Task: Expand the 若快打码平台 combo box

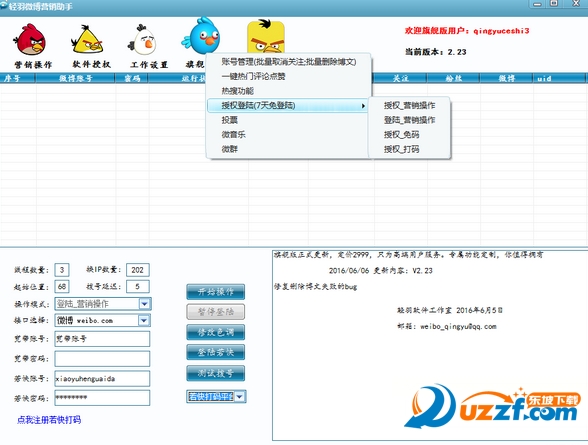Action: click(240, 396)
